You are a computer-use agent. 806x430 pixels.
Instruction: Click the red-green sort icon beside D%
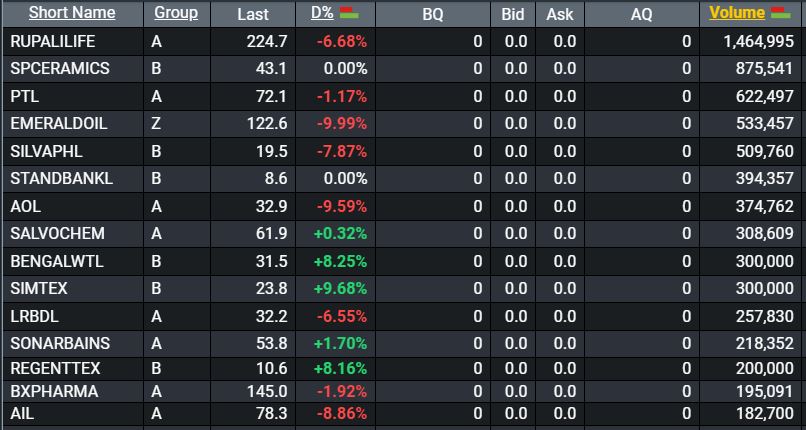click(x=350, y=13)
